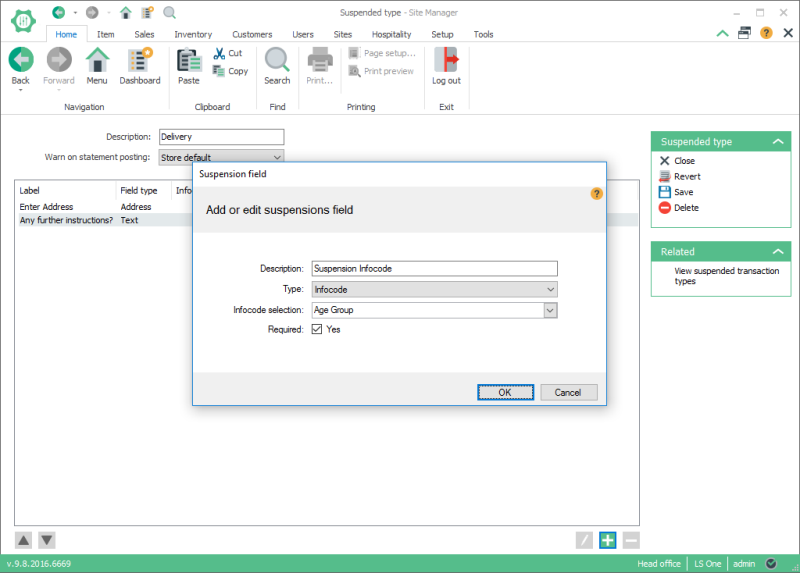Click Head office in status bar
Image resolution: width=800 pixels, height=573 pixels.
point(659,563)
